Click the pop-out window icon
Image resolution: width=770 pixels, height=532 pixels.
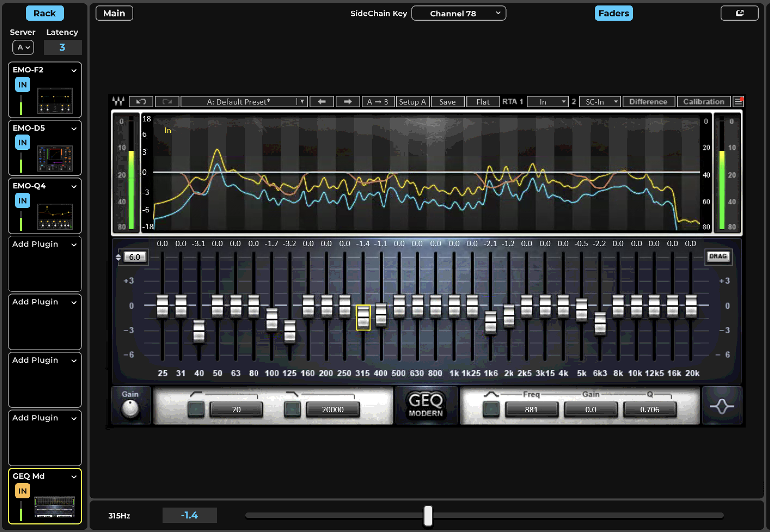pyautogui.click(x=739, y=13)
